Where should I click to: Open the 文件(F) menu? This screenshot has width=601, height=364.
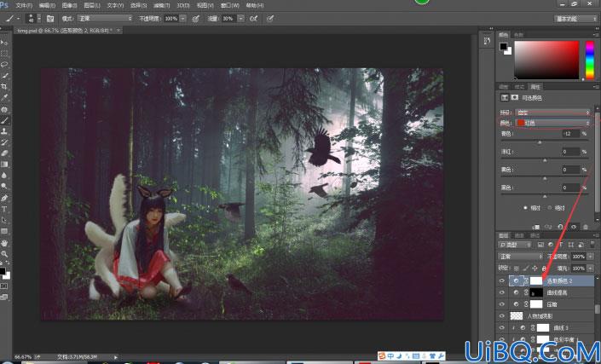click(24, 5)
